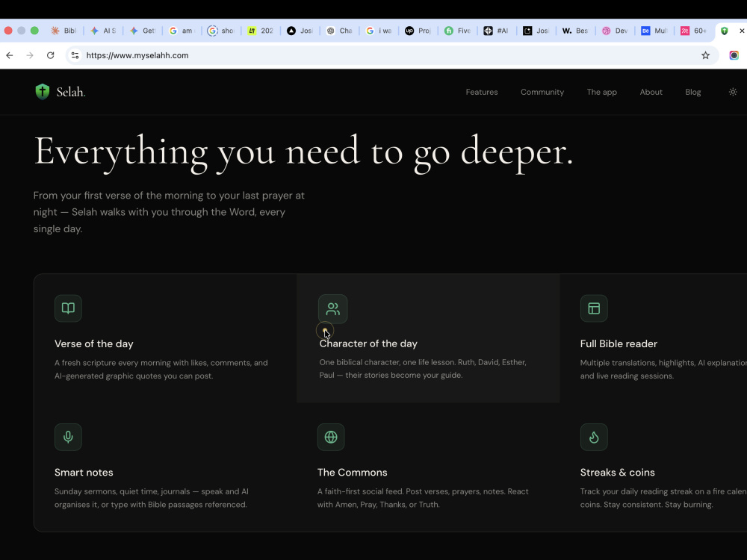The width and height of the screenshot is (747, 560).
Task: Click the 'Character of the day' heading
Action: 368,343
